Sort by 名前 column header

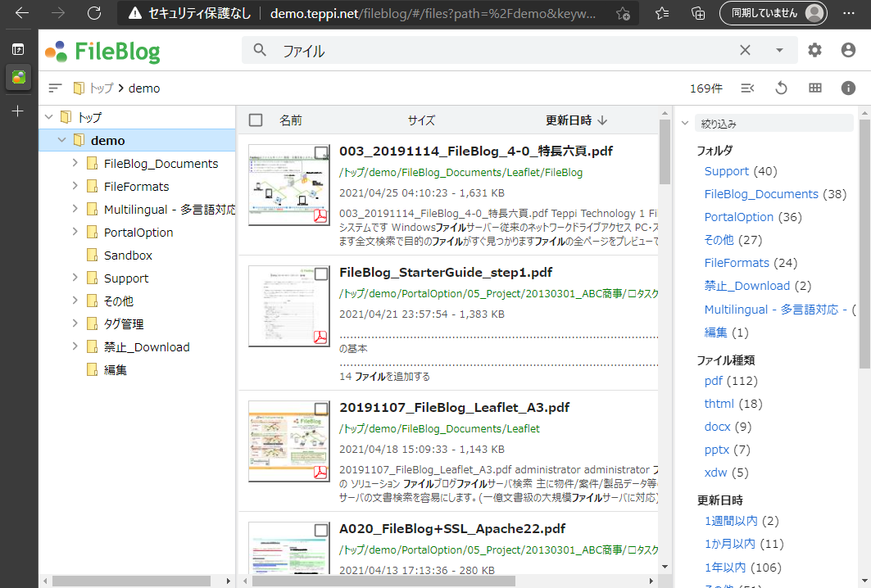point(291,120)
